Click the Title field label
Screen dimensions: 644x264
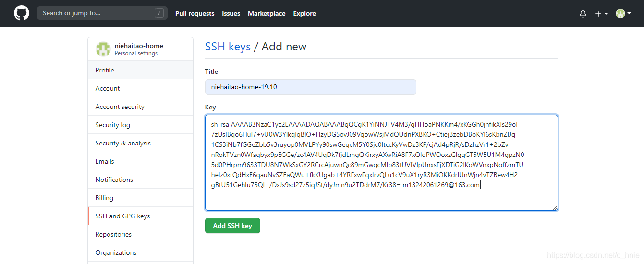(211, 72)
